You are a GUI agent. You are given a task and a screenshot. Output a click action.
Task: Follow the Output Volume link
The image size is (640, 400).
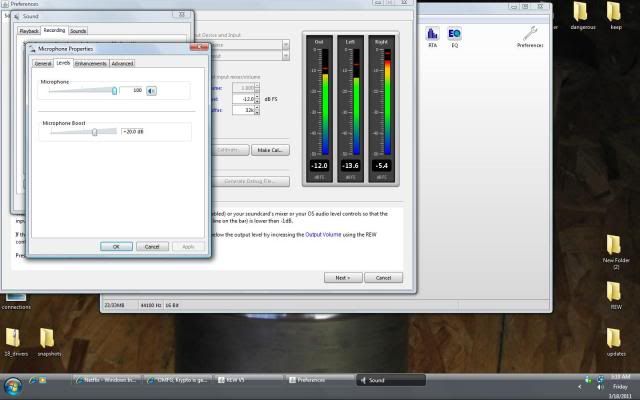(323, 235)
